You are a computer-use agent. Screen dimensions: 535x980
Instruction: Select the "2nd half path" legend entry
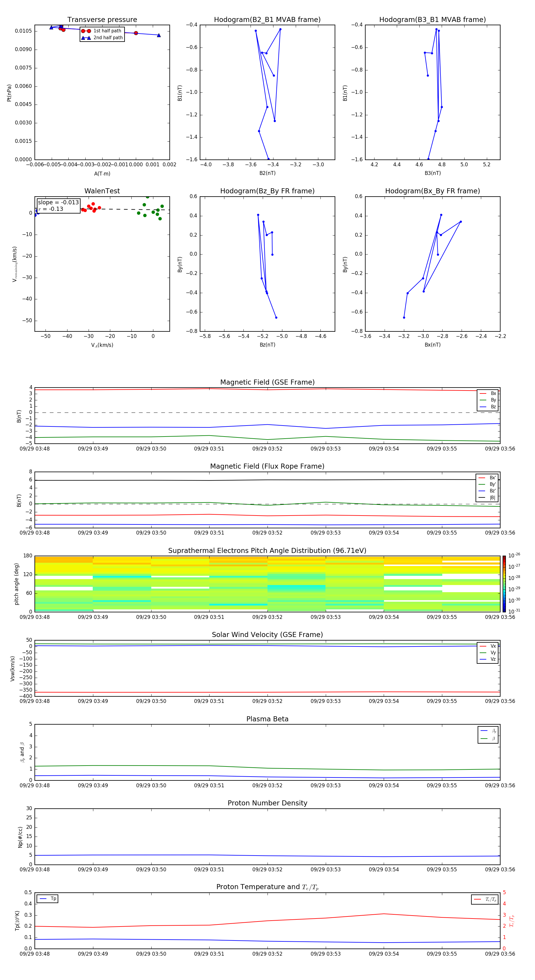click(x=102, y=38)
